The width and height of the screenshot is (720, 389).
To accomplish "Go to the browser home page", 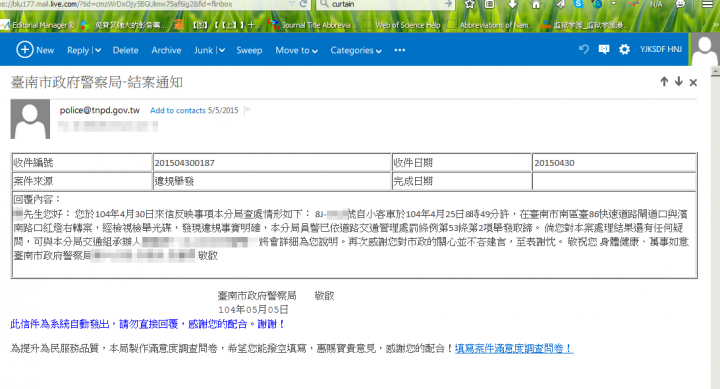I will coord(535,5).
